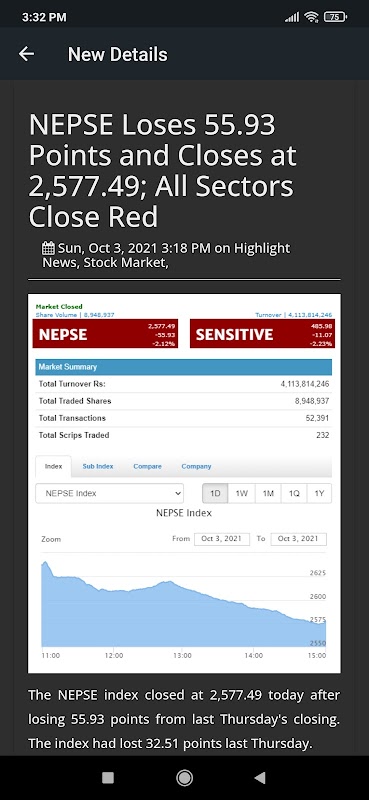Tap the Android home circle button

tap(184, 778)
